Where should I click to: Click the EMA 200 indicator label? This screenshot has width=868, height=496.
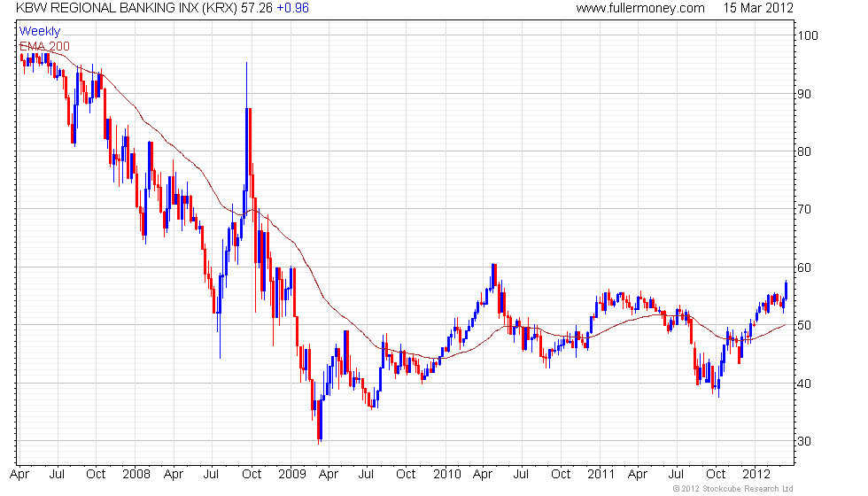[44, 46]
